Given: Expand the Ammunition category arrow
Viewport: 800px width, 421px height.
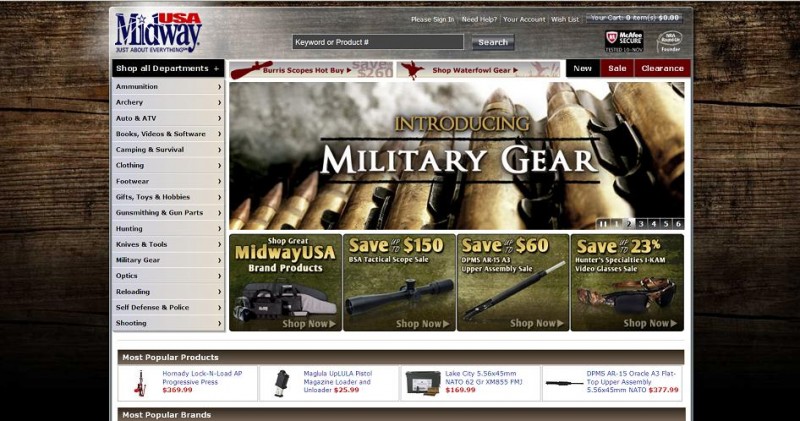Looking at the screenshot, I should click(x=219, y=87).
